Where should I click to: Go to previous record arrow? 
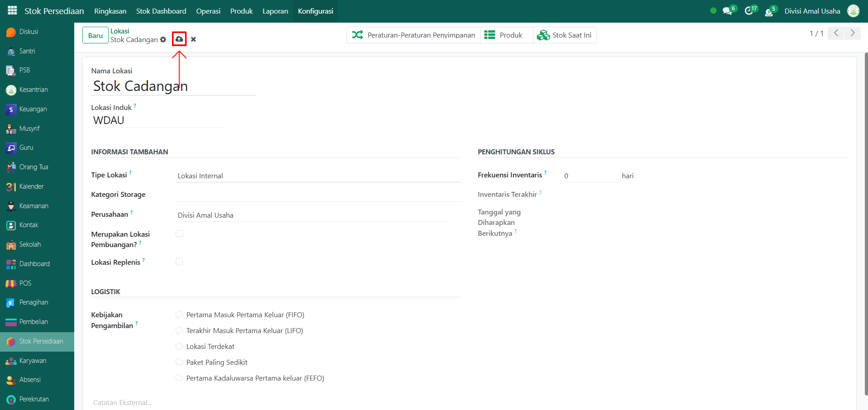click(x=836, y=33)
